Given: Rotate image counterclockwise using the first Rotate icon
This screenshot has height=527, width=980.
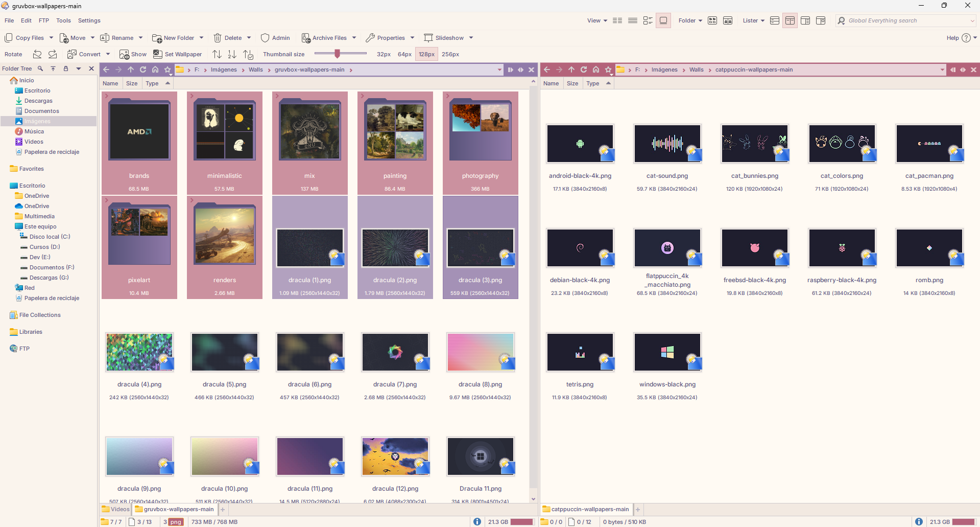Looking at the screenshot, I should (x=37, y=54).
